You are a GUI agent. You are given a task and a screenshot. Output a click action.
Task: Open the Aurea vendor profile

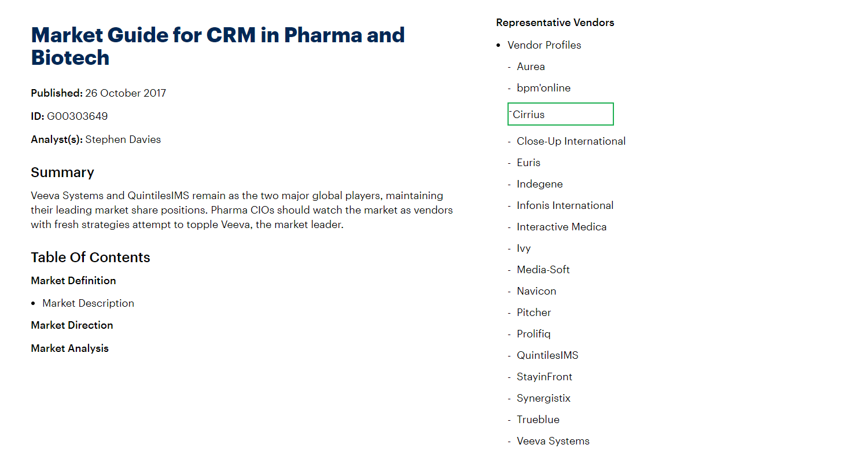pyautogui.click(x=531, y=67)
